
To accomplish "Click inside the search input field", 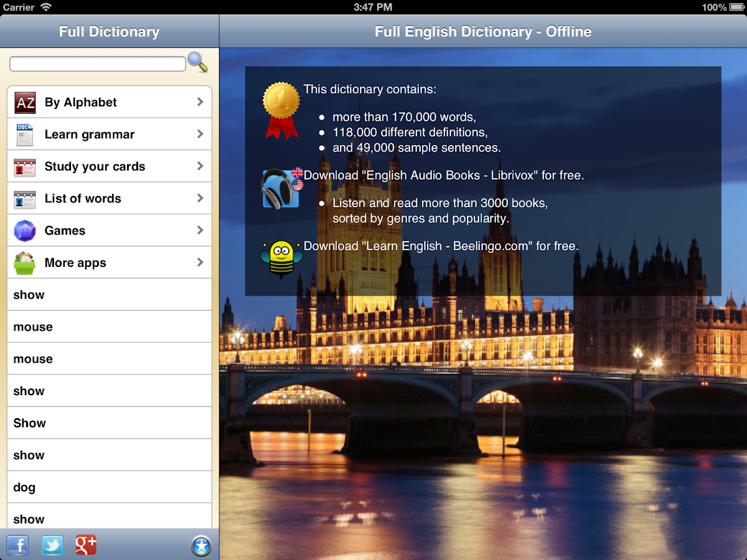I will [x=96, y=63].
